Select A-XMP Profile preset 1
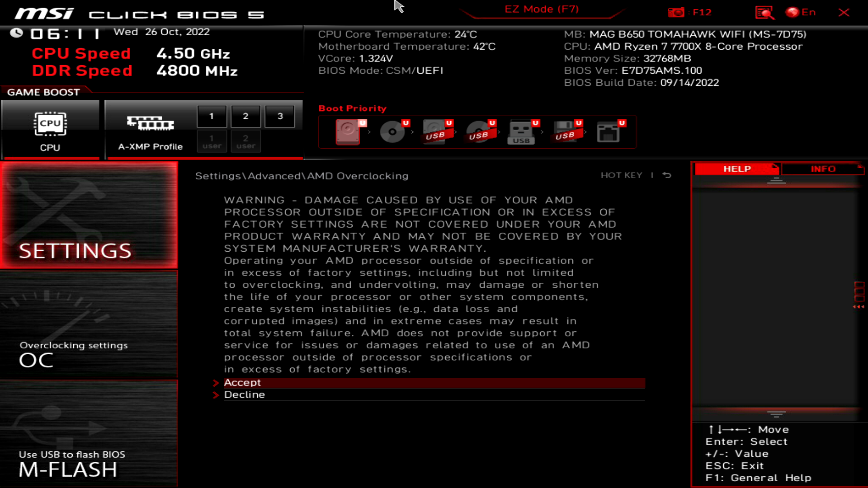 click(x=211, y=116)
